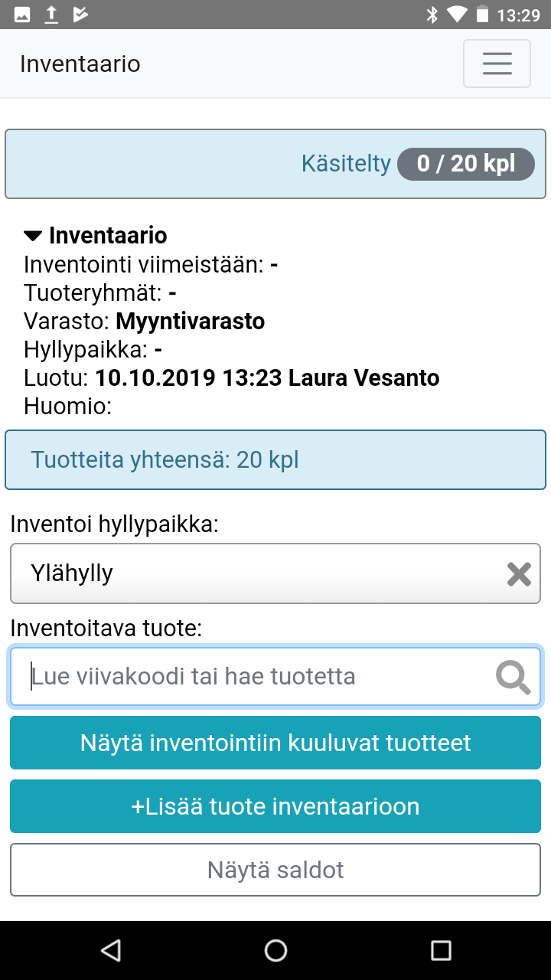This screenshot has width=551, height=980.
Task: Tap the Wi-Fi status icon
Action: (457, 15)
